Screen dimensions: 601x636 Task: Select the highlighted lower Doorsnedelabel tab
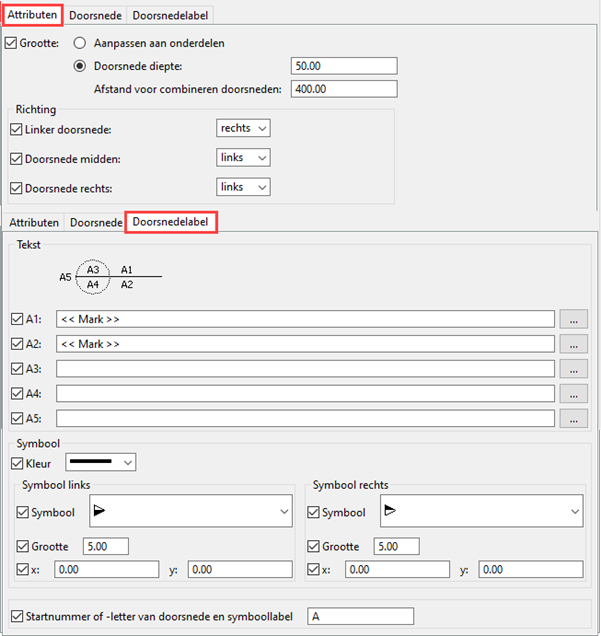(171, 222)
